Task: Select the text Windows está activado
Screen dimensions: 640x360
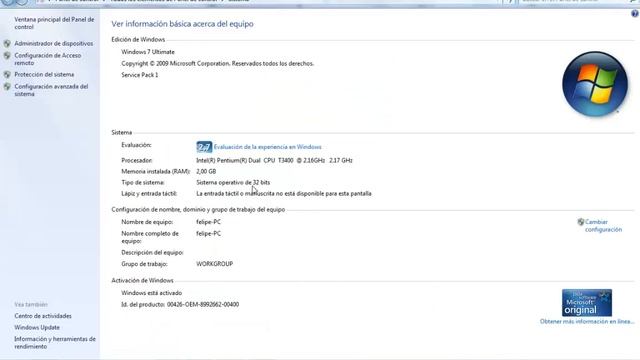Action: pyautogui.click(x=151, y=293)
